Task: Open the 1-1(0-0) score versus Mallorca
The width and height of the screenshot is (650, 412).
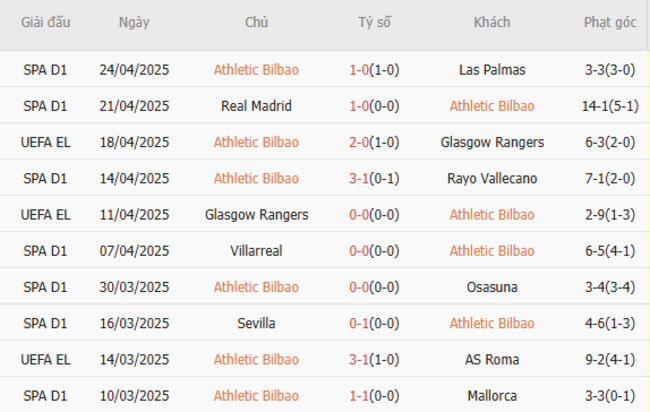Action: pos(374,396)
